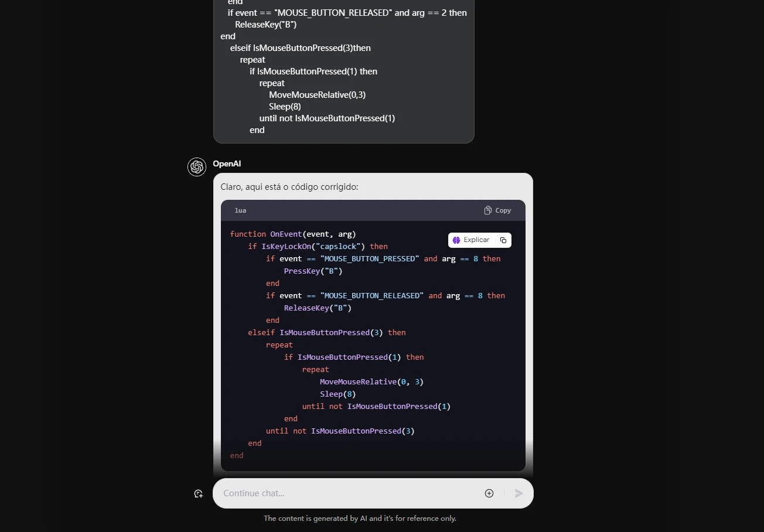Click the function OnEvent line in the code
This screenshot has width=764, height=532.
293,234
